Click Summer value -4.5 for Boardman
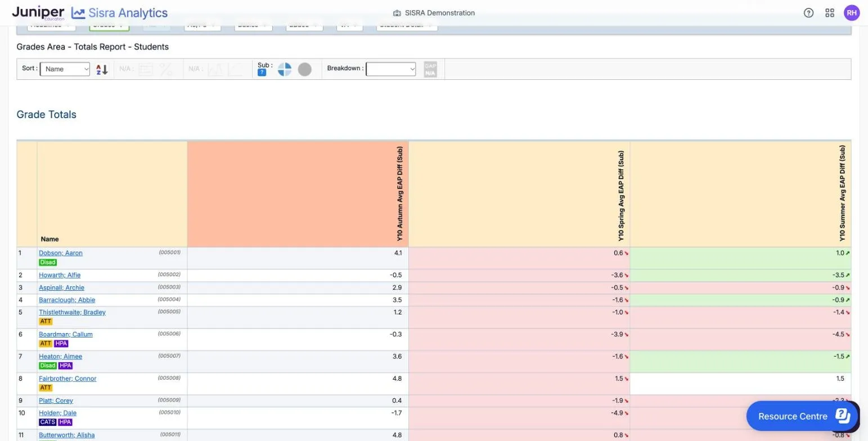 pyautogui.click(x=838, y=334)
